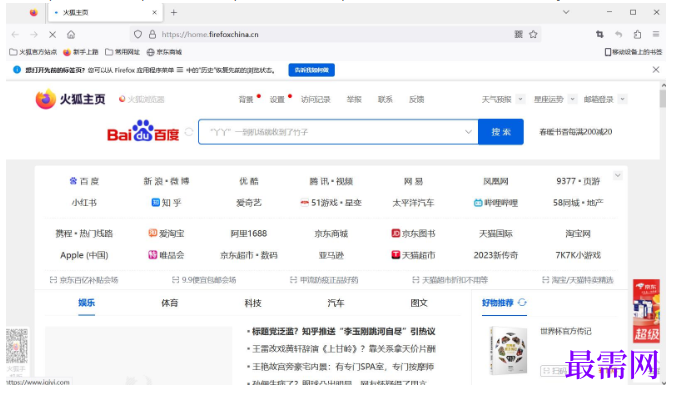Open 访问记录 in page header
Screen dimensions: 677x396
tap(316, 99)
